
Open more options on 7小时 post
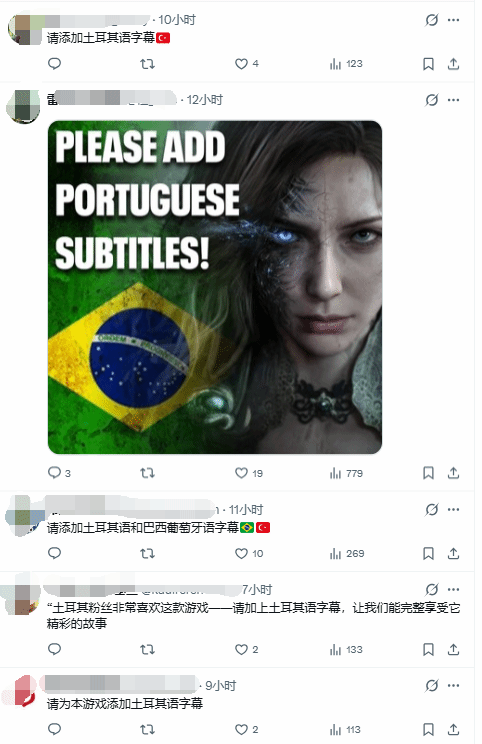[454, 589]
